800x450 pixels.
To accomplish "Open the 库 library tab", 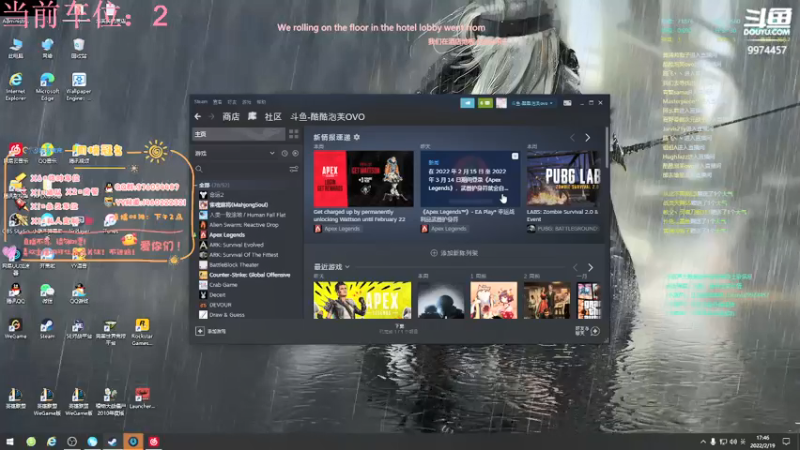I will coord(252,116).
